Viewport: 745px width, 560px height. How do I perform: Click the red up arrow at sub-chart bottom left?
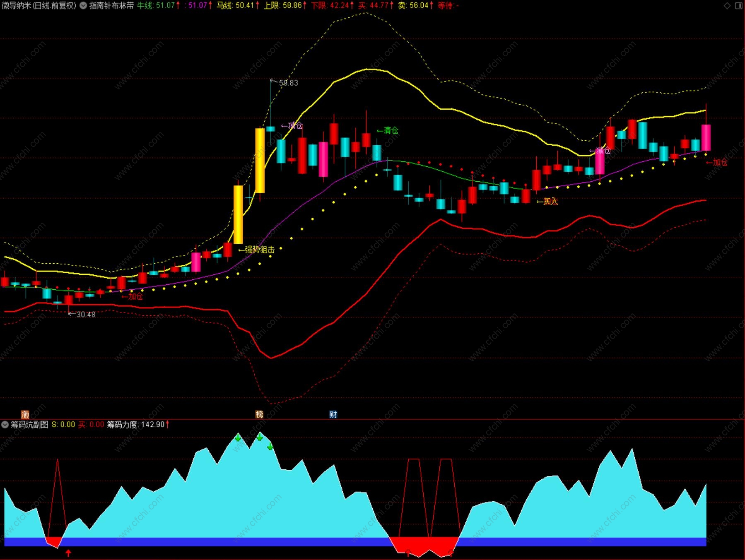(68, 553)
